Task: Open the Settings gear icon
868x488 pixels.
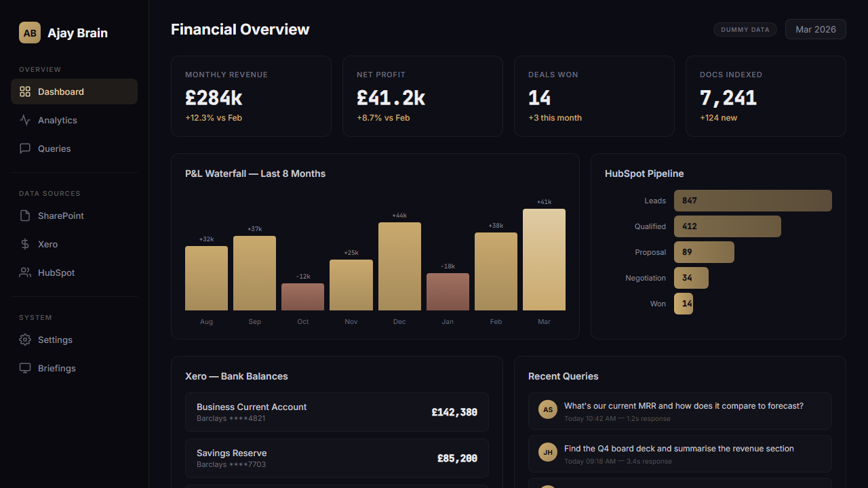Action: 25,340
